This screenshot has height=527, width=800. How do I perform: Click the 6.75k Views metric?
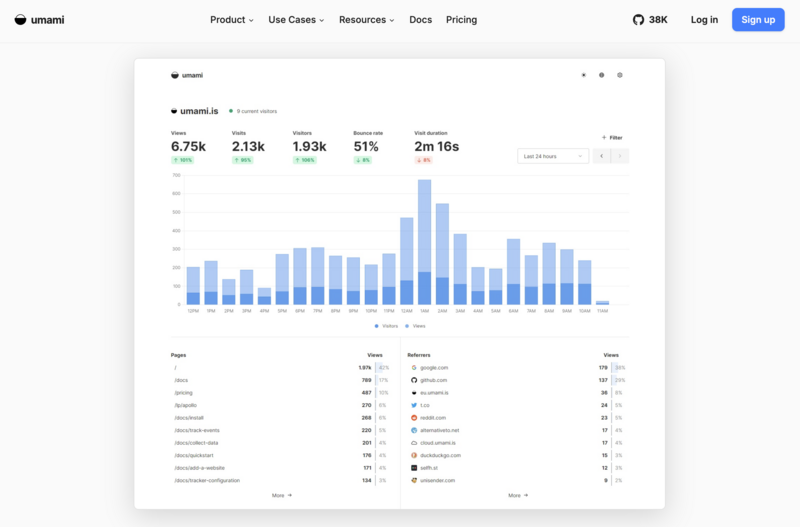tap(188, 146)
